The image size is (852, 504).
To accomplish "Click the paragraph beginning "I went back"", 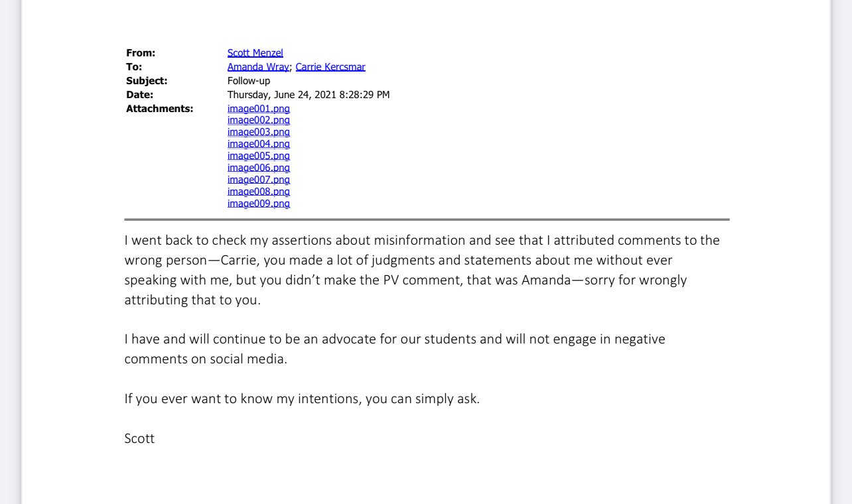I will [x=421, y=270].
